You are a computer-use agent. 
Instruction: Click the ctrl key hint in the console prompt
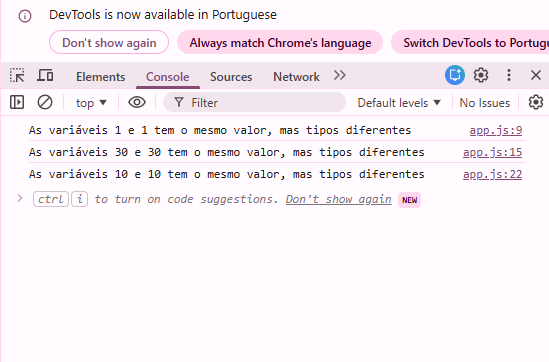click(51, 199)
